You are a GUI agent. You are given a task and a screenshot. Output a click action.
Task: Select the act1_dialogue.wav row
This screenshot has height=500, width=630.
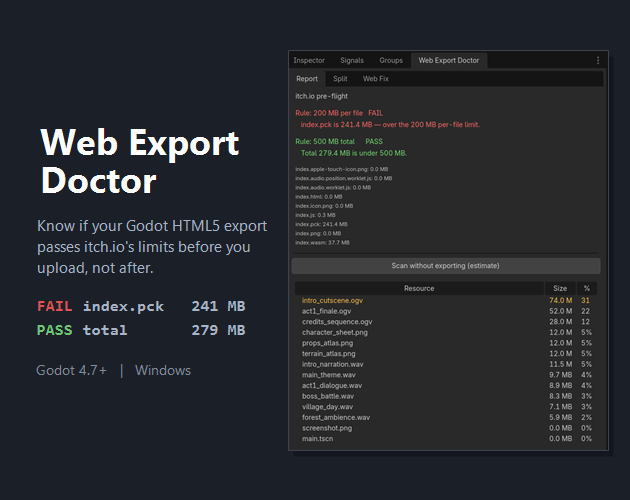[x=446, y=385]
